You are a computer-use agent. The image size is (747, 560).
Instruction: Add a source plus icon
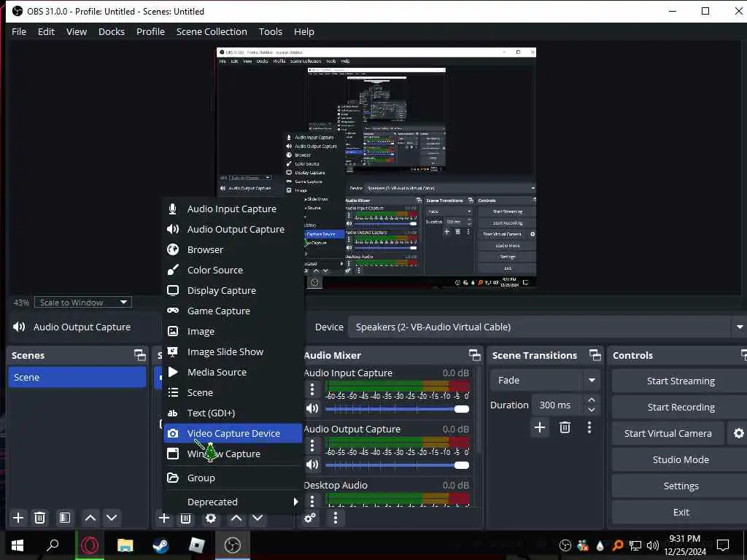[x=164, y=518]
